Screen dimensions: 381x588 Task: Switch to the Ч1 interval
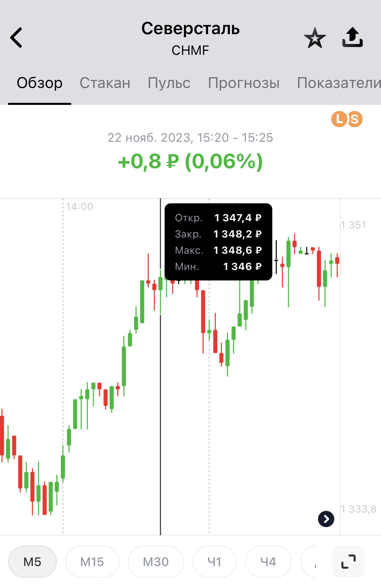tap(214, 562)
